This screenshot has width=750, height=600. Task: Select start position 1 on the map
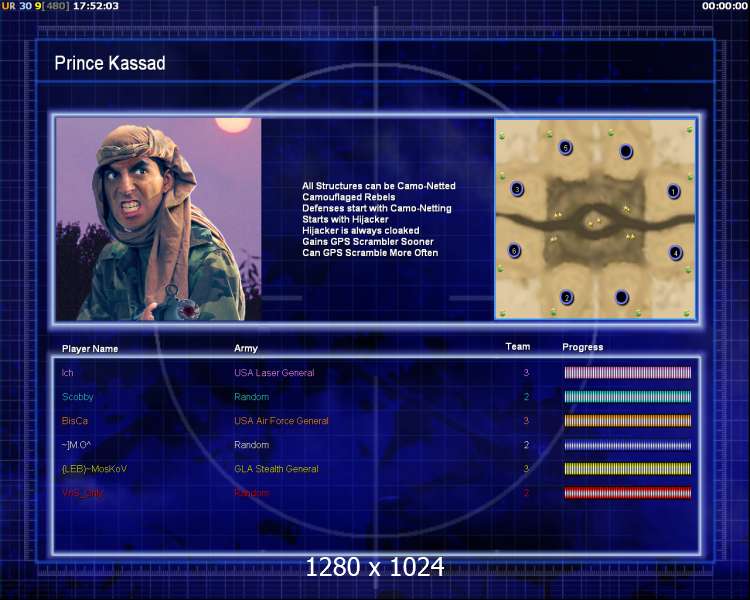point(673,192)
